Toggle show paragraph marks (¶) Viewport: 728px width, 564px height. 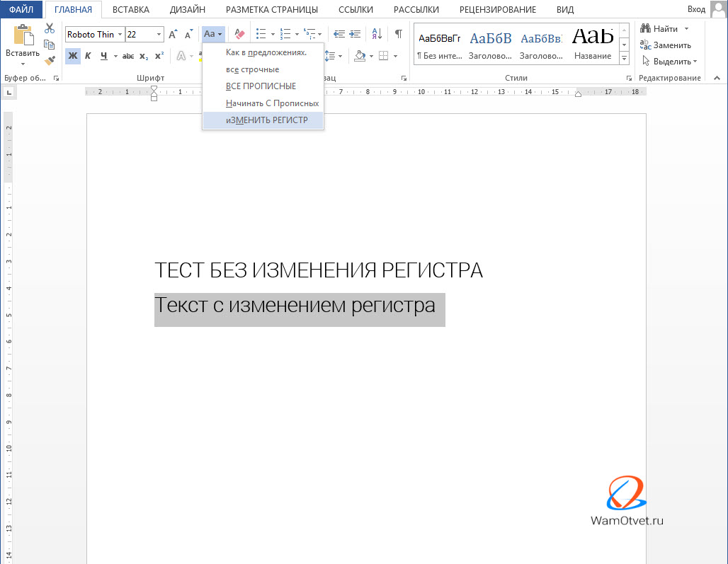(398, 34)
